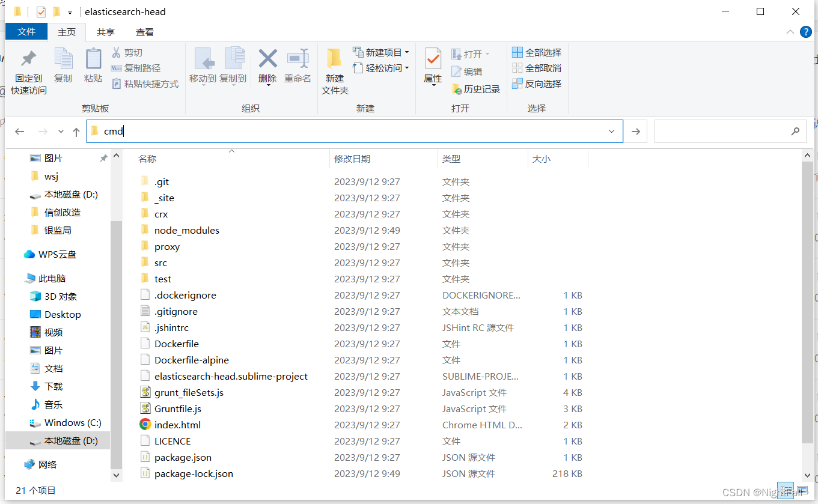Click the Chrome icon of index.html
The height and width of the screenshot is (504, 818).
(x=145, y=425)
